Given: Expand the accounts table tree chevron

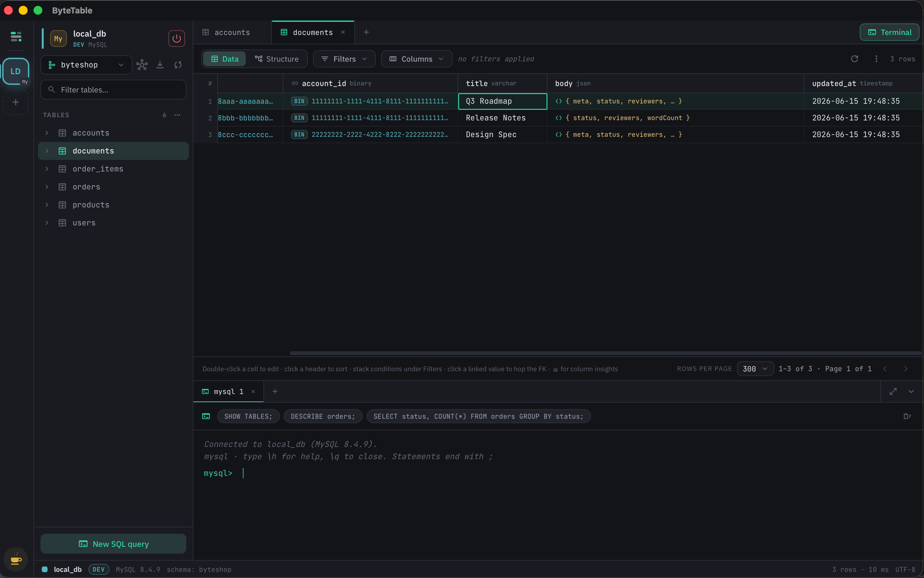Looking at the screenshot, I should point(47,133).
